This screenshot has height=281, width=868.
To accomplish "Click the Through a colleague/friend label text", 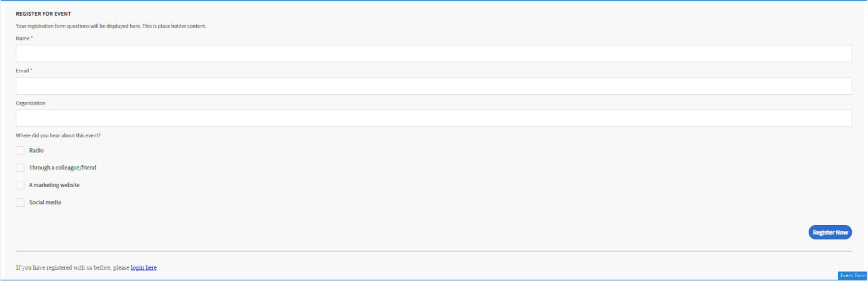I will tap(62, 168).
